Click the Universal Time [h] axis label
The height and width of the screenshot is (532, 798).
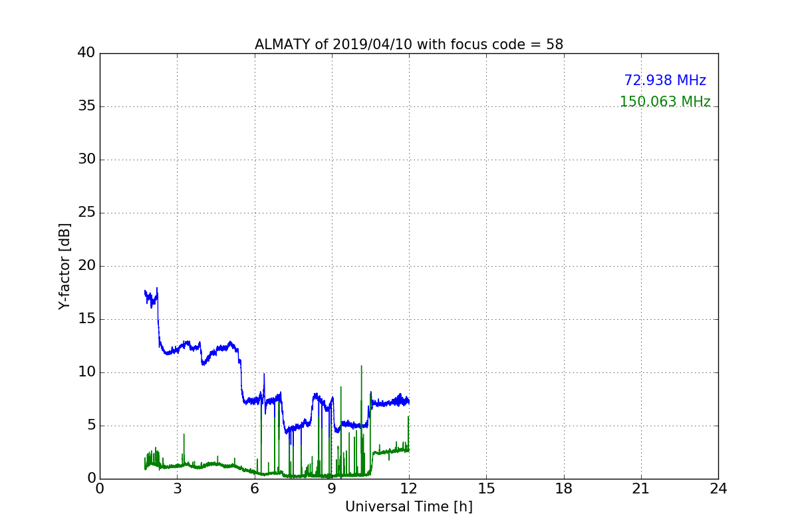pos(408,507)
